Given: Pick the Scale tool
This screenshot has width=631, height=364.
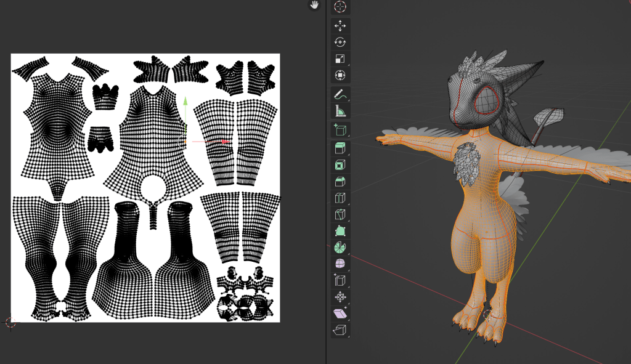Looking at the screenshot, I should [340, 59].
